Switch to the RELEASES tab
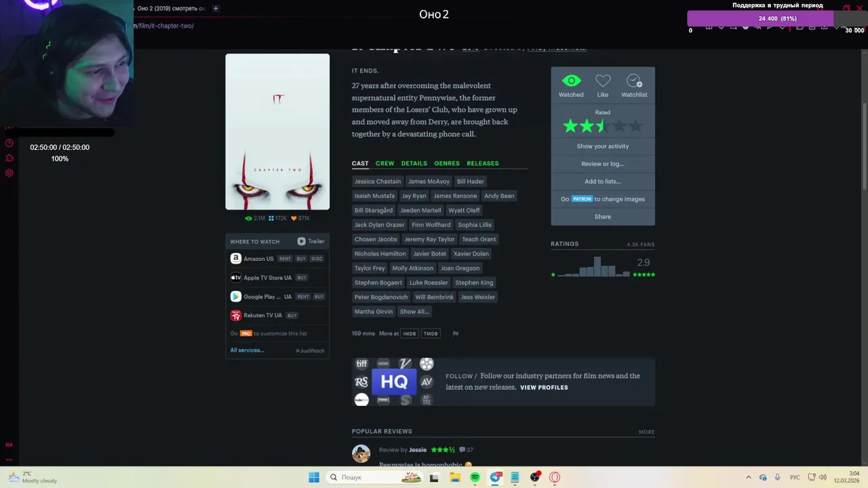The width and height of the screenshot is (868, 488). click(x=482, y=163)
